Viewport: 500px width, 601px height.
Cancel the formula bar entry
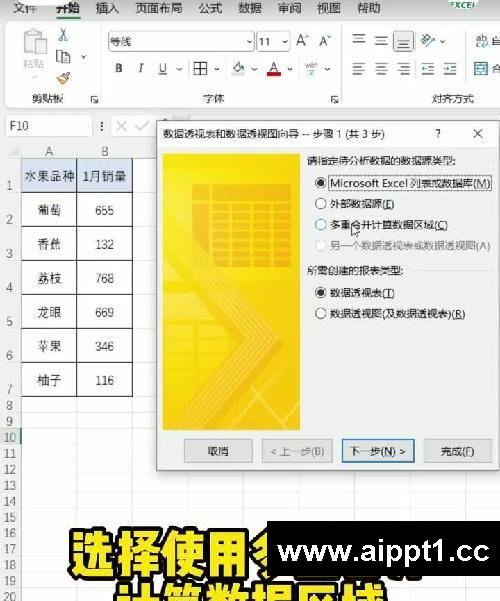[122, 126]
